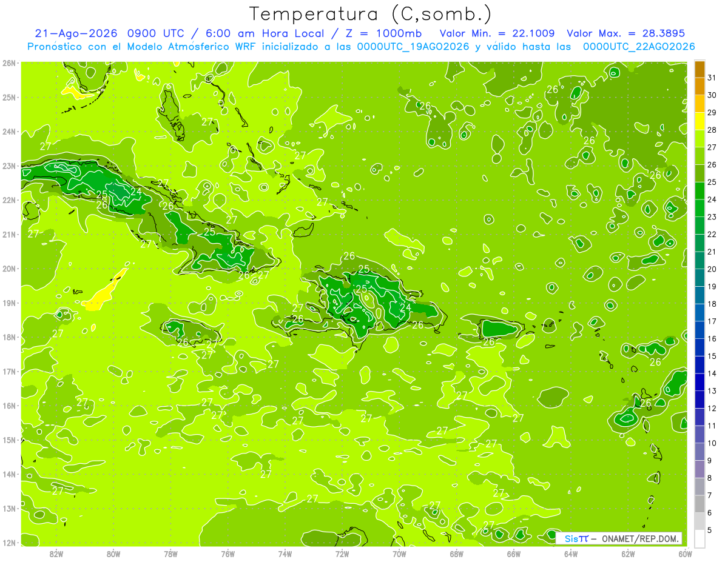
Task: Select the yellow swatch between 28 and 29
Action: click(x=699, y=121)
